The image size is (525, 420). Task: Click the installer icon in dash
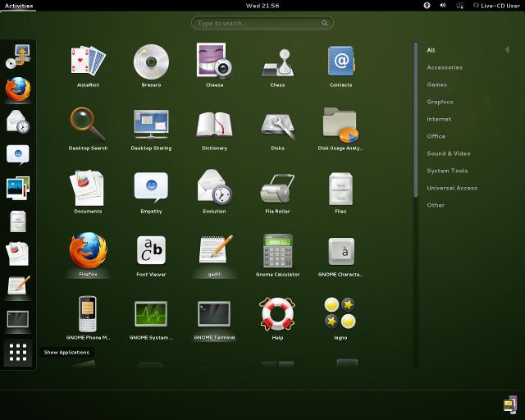pyautogui.click(x=18, y=57)
